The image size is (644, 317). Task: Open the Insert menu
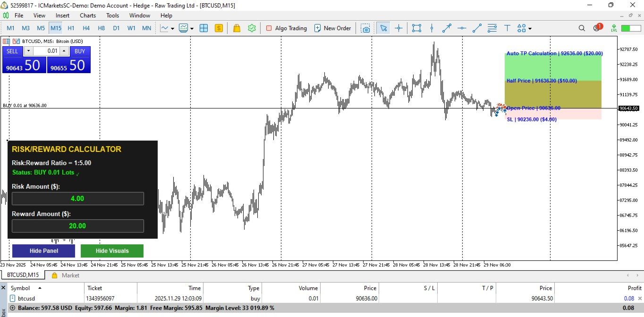tap(62, 16)
